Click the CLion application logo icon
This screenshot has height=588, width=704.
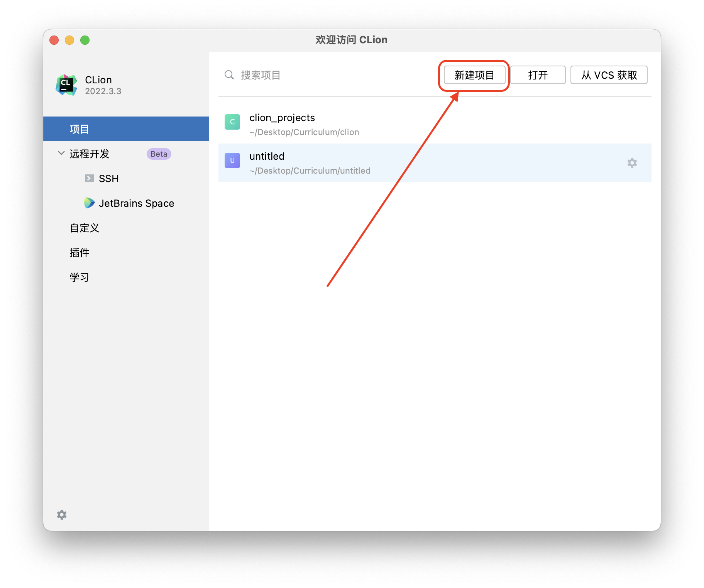point(66,84)
